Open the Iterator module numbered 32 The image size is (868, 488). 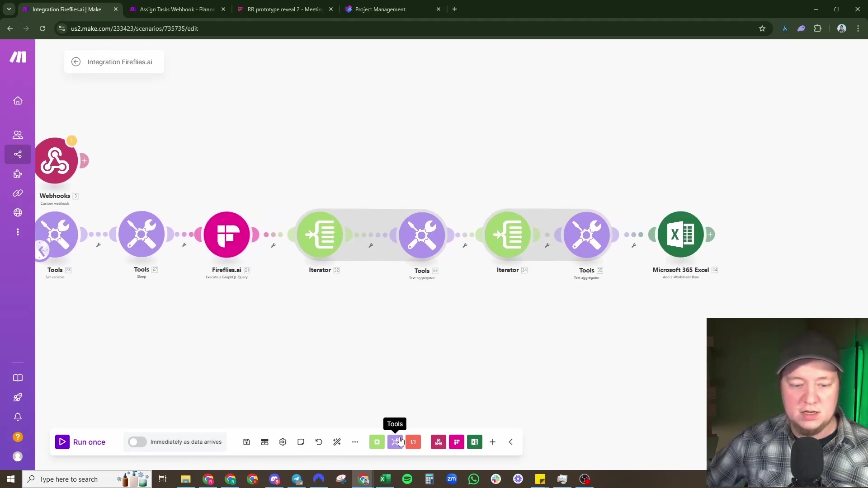click(x=320, y=234)
